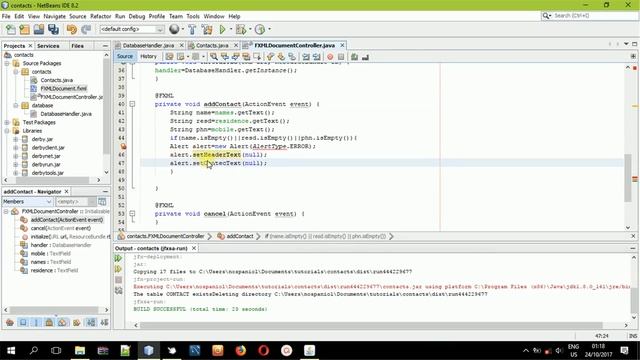
Task: Switch to the Files tab
Action: click(x=77, y=46)
